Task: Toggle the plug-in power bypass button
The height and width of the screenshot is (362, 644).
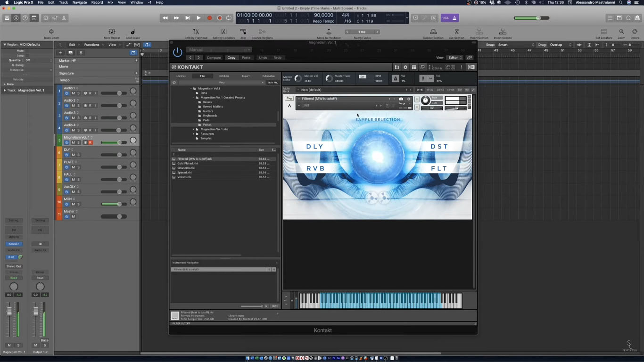Action: coord(178,52)
